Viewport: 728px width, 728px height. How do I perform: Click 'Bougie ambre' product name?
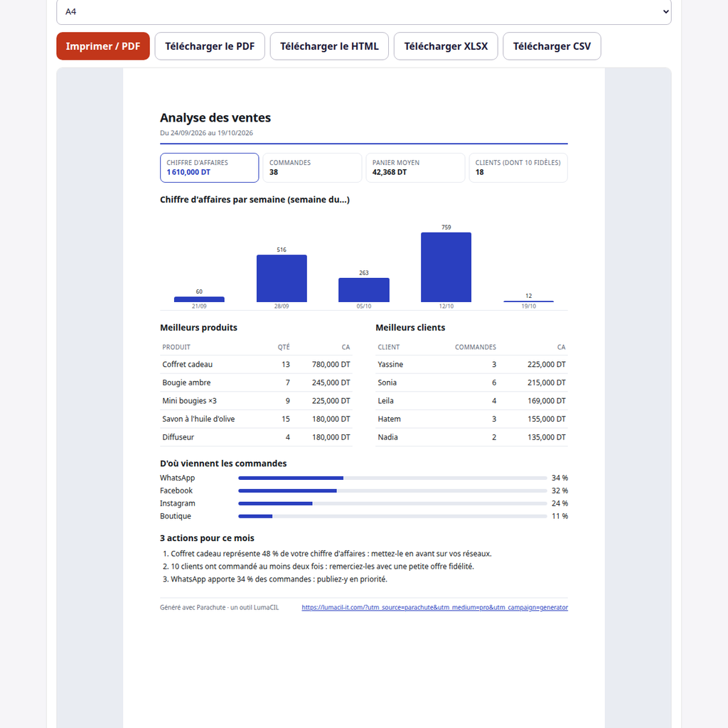(186, 382)
